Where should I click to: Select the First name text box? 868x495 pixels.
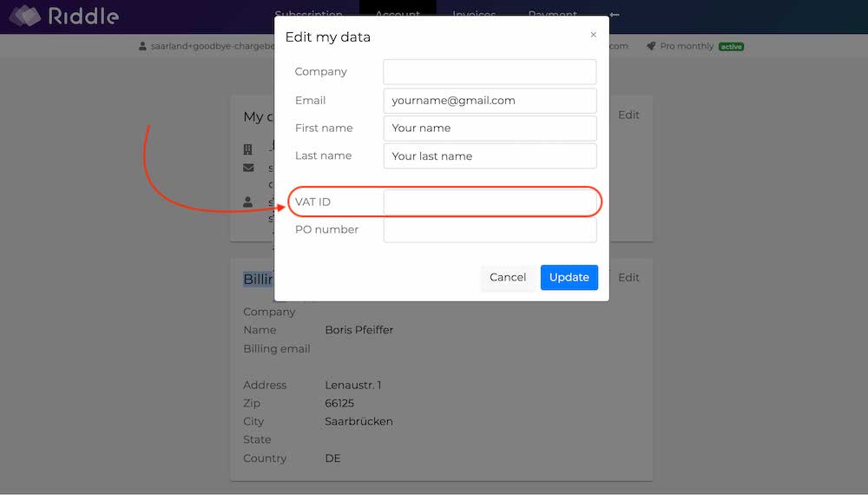click(490, 129)
